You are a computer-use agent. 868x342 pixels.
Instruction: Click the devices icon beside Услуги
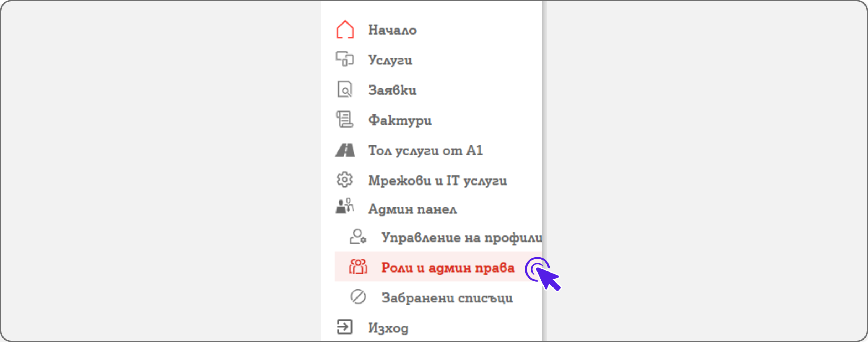tap(344, 59)
